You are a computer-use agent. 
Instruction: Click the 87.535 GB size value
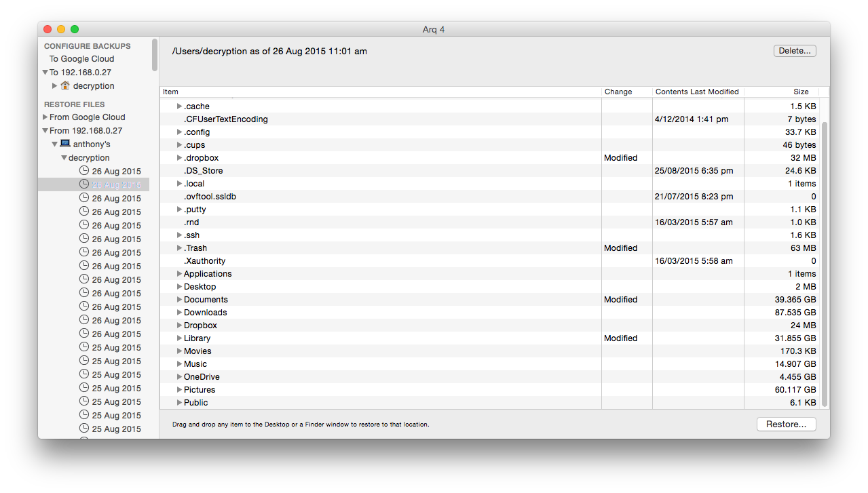tap(795, 313)
